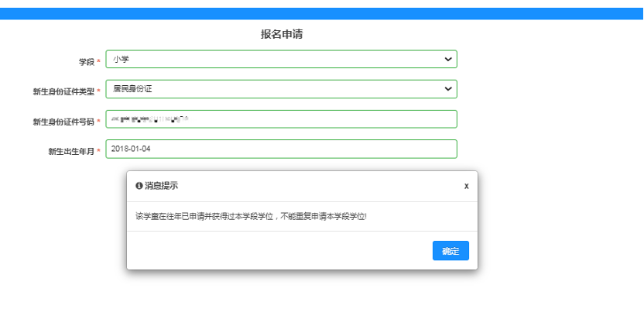644x333 pixels.
Task: Click the red asterisk next to 新生身份证件号码
Action: [x=98, y=122]
